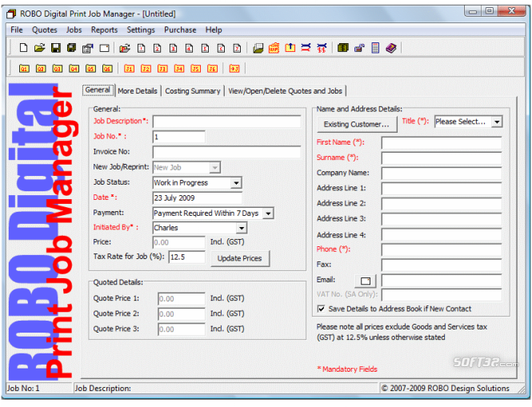Click the Phone input field
This screenshot has height=407, width=532.
442,249
